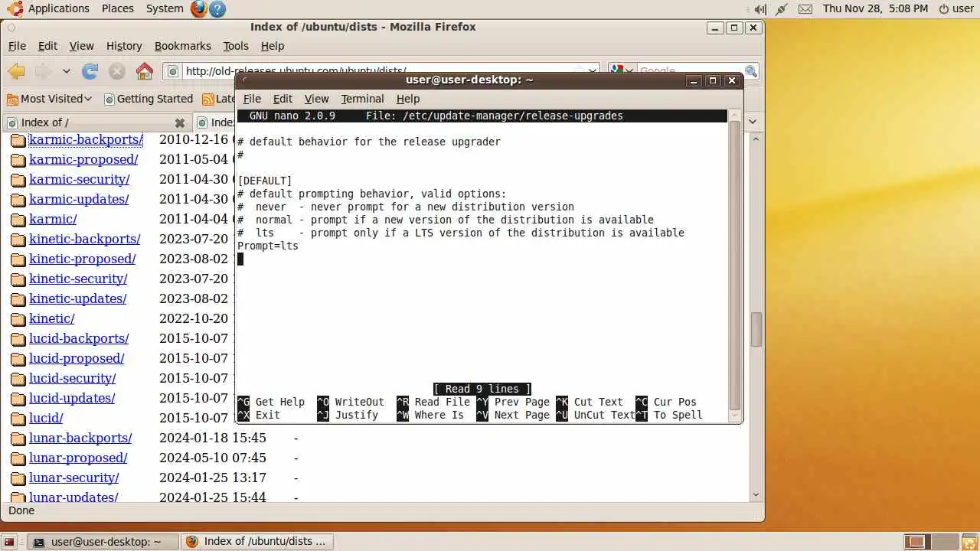Click Firefox Back arrow button

point(17,71)
